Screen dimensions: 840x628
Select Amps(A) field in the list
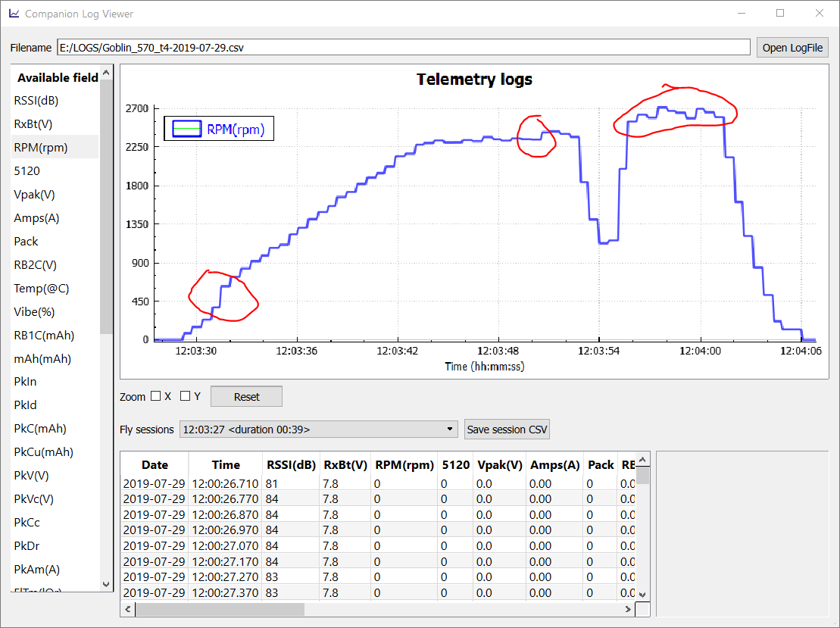tap(36, 218)
